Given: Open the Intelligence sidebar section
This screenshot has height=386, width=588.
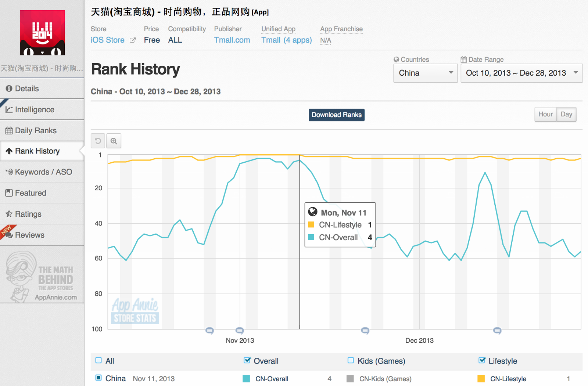Looking at the screenshot, I should click(x=42, y=109).
